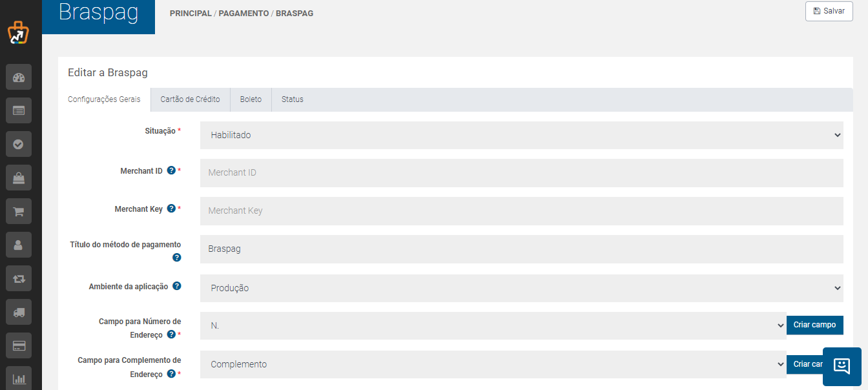The height and width of the screenshot is (390, 868).
Task: Focus the Merchant Key input field
Action: (x=522, y=211)
